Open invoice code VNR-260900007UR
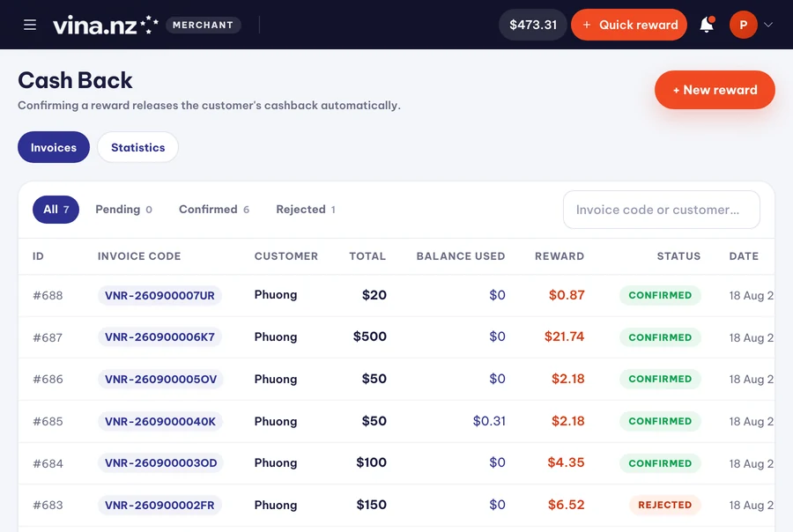793x532 pixels. point(159,295)
